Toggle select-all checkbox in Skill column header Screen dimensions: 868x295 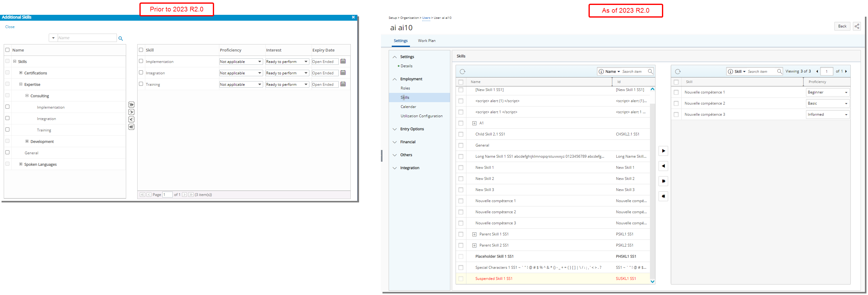(x=141, y=50)
